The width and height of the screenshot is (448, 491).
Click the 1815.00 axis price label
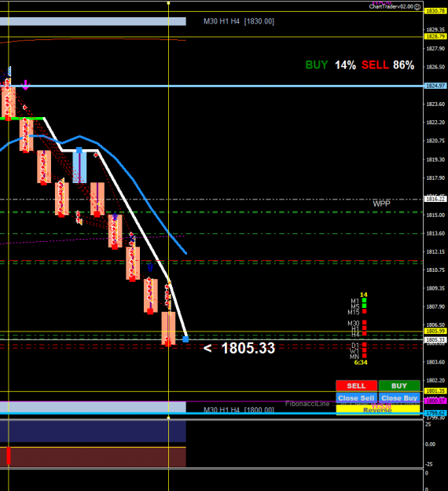[435, 214]
